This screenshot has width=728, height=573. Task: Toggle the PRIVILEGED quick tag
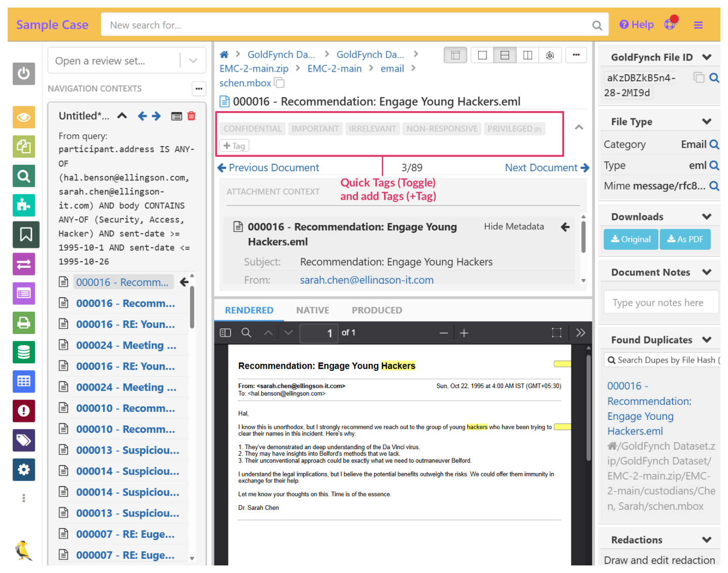tap(514, 129)
